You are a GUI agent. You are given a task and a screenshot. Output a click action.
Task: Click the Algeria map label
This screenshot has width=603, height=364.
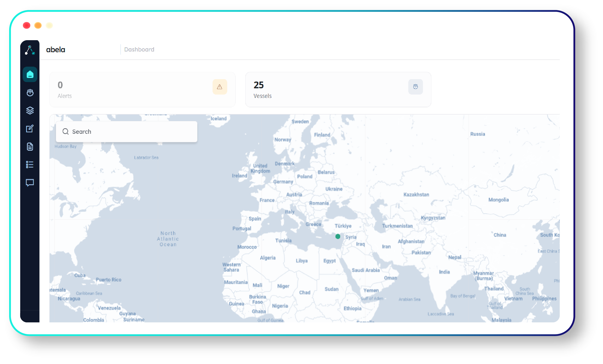pyautogui.click(x=268, y=258)
